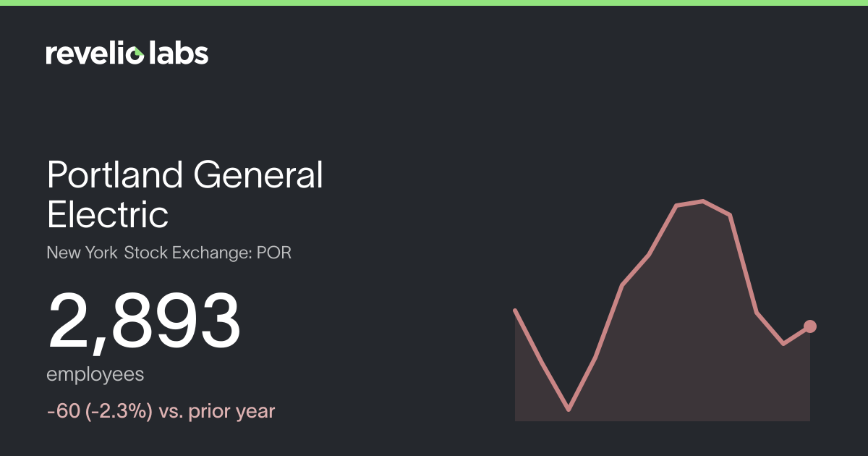
Task: Click the Portland General Electric title
Action: [x=185, y=195]
